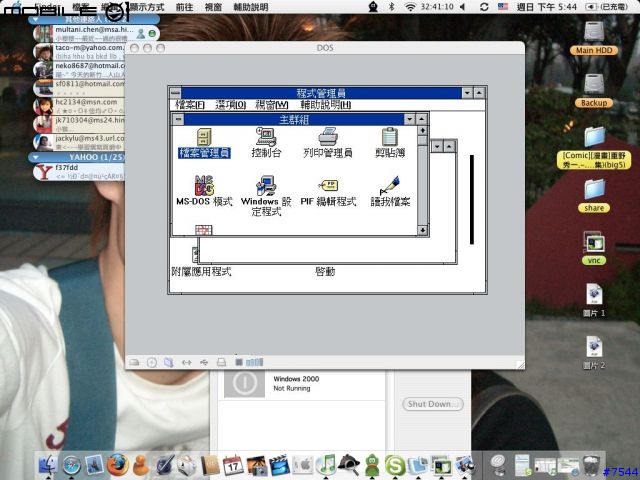
Task: Open the 檔案管理員 (File Manager) icon
Action: [x=204, y=142]
